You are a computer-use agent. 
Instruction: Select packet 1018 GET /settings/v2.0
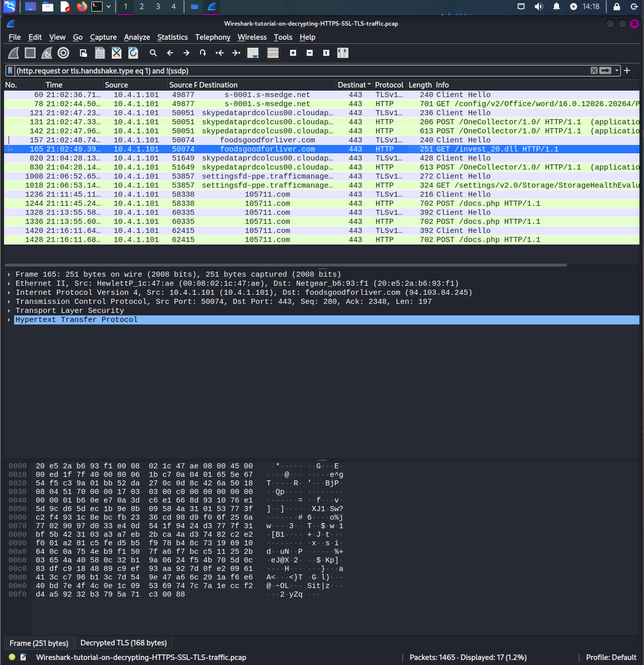click(322, 185)
